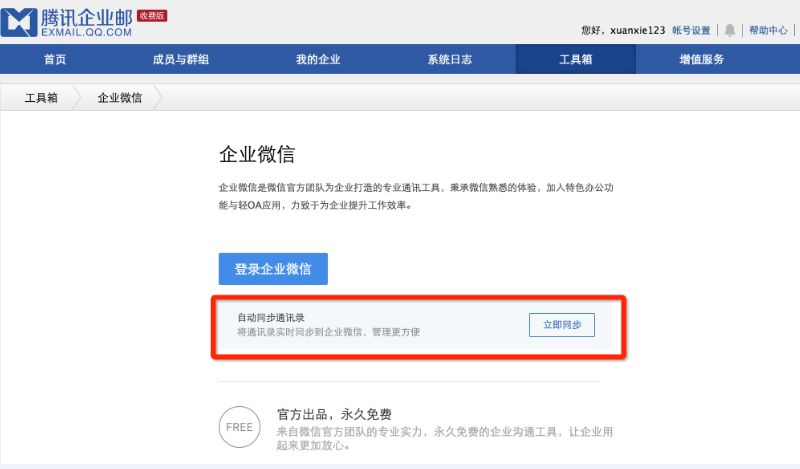Screen dimensions: 800x469
Task: Select the 工具箱 navigation tab
Action: 575,60
